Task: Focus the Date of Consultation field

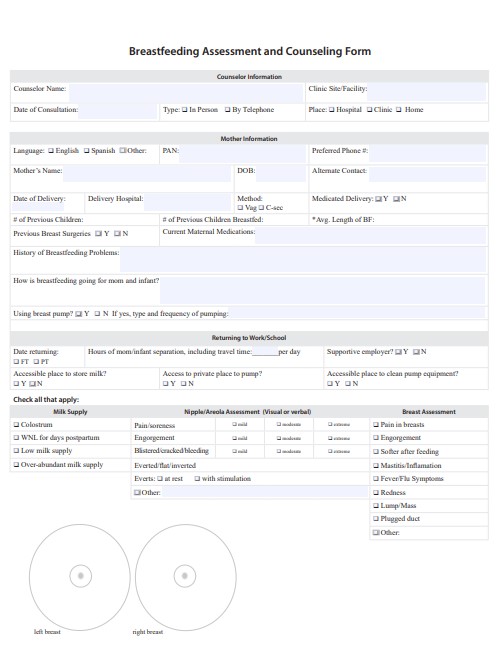Action: click(x=118, y=111)
